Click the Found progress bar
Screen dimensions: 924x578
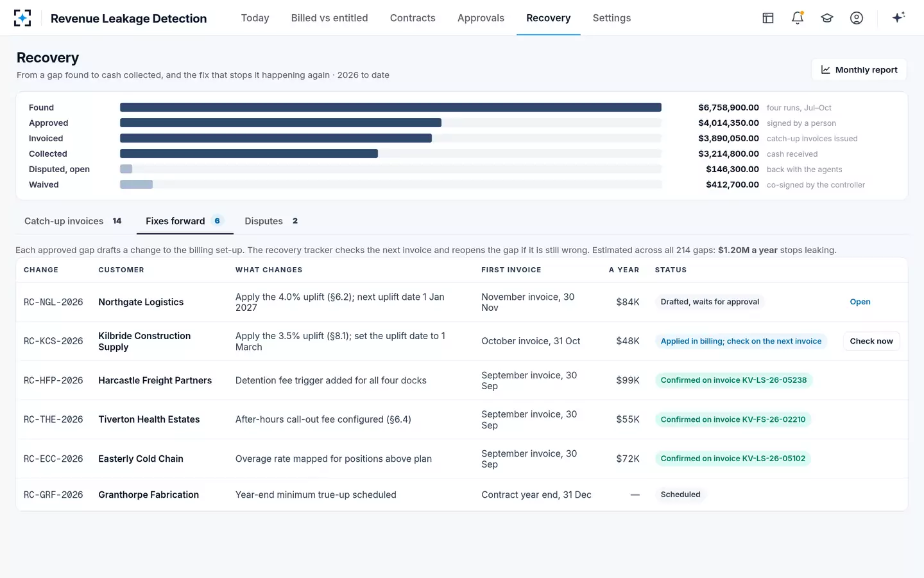point(391,107)
